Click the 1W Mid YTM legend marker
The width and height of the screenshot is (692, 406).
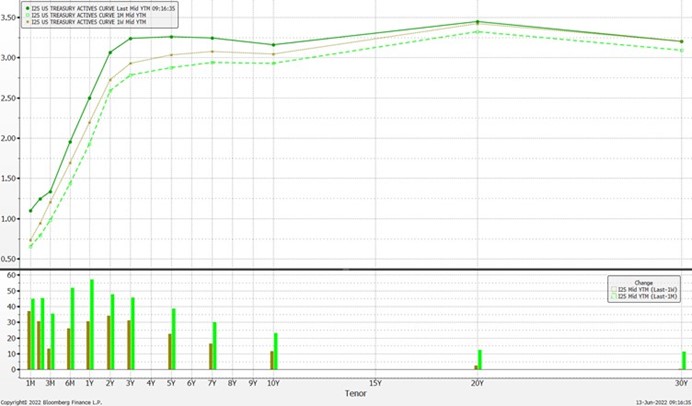pyautogui.click(x=29, y=20)
